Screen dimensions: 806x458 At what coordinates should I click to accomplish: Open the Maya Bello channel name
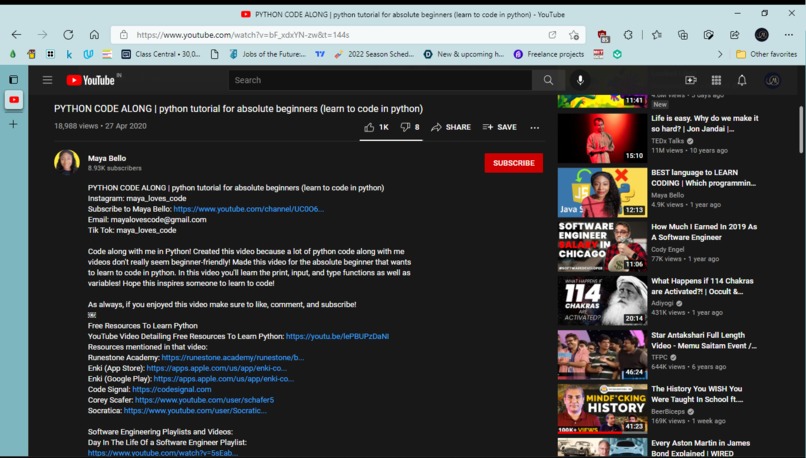point(107,158)
